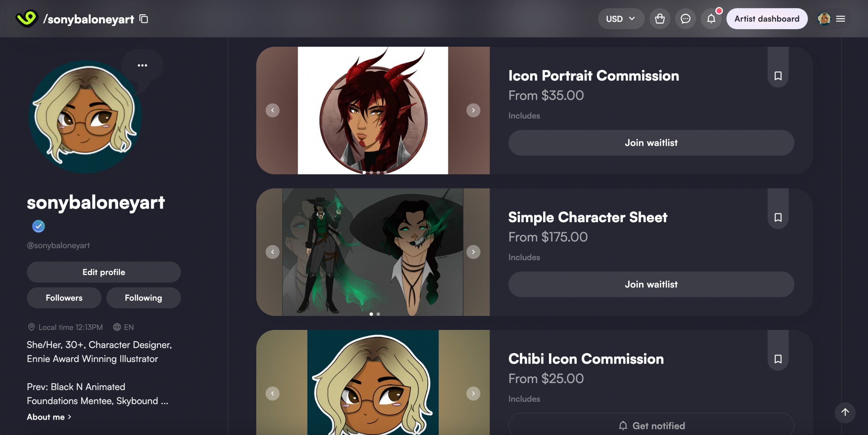Open the USD currency dropdown

pyautogui.click(x=621, y=18)
